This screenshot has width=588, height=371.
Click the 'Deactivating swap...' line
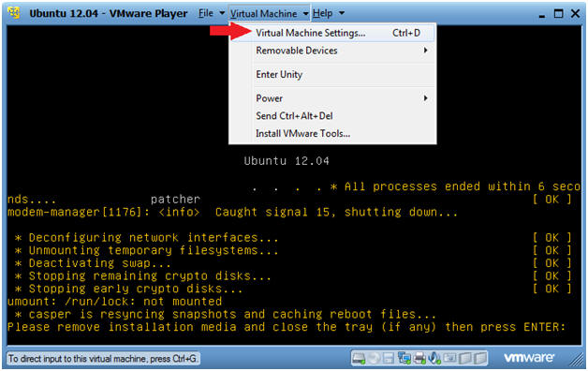click(x=93, y=263)
